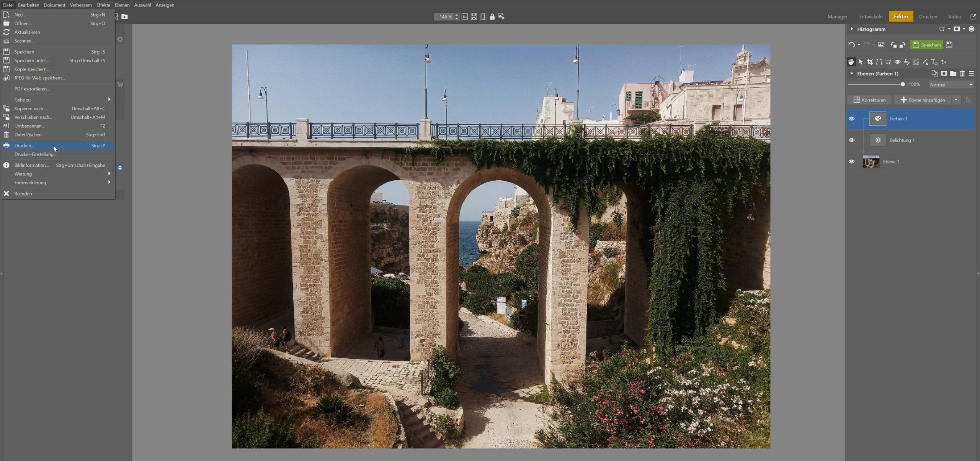Hide the Ebene 1 layer

pos(851,162)
